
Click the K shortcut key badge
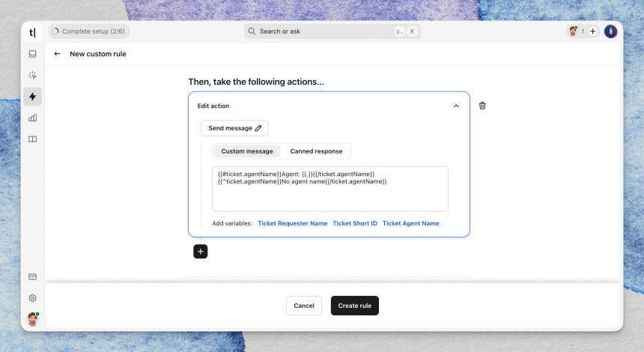(x=413, y=31)
